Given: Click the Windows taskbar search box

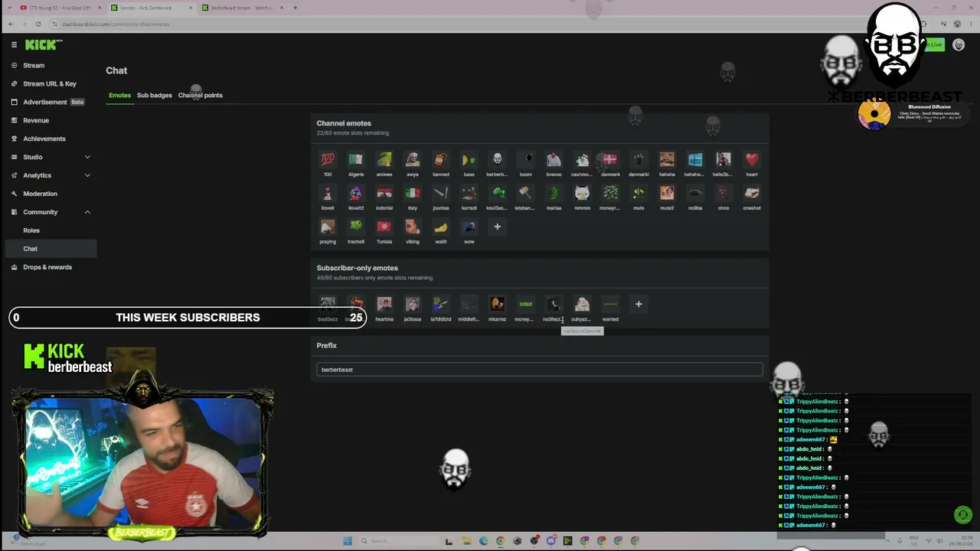Looking at the screenshot, I should coord(398,541).
